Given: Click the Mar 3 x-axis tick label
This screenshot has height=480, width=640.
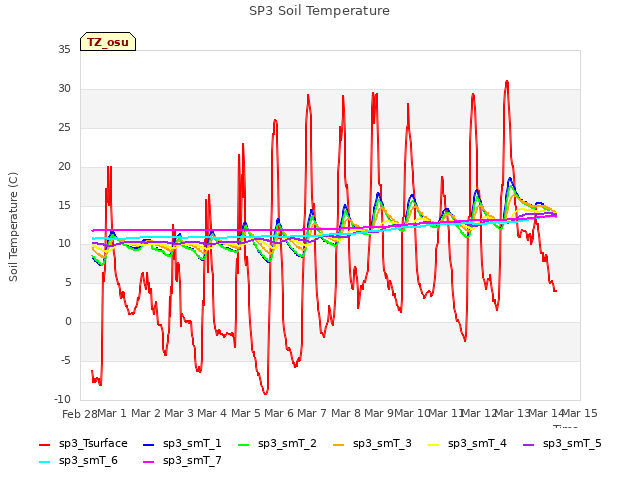Looking at the screenshot, I should 179,413.
